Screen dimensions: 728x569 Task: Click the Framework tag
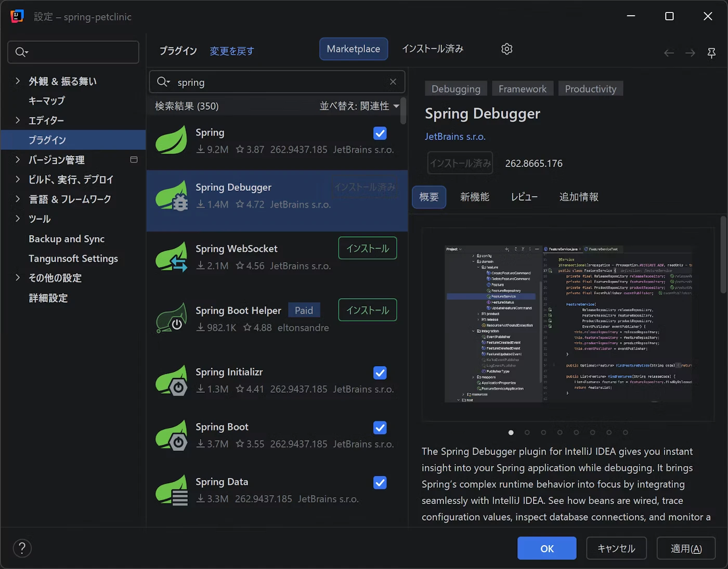(x=523, y=89)
